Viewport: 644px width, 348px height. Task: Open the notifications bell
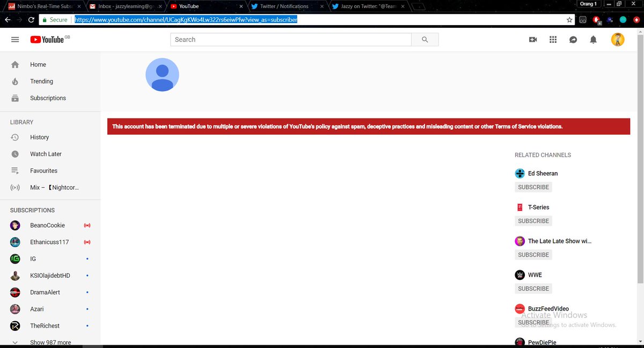pyautogui.click(x=593, y=40)
